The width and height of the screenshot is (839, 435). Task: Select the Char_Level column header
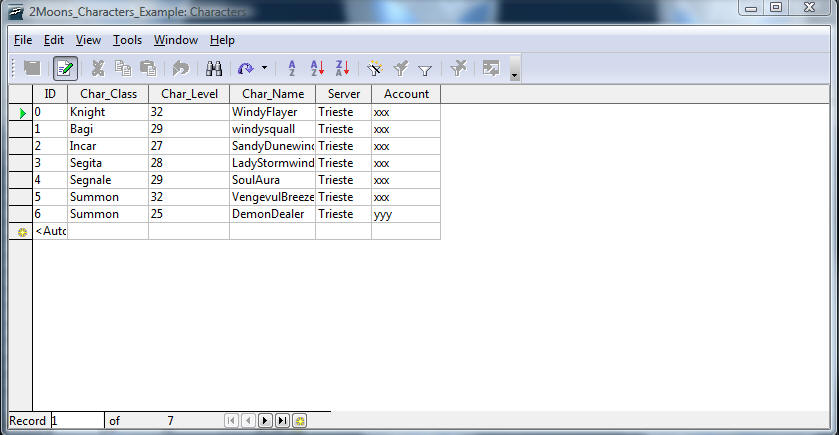tap(189, 93)
